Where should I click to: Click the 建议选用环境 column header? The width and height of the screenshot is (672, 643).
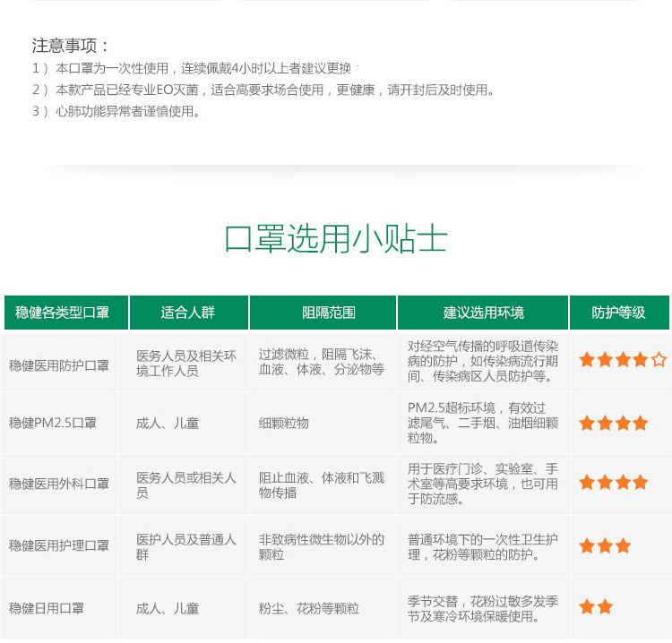[483, 313]
